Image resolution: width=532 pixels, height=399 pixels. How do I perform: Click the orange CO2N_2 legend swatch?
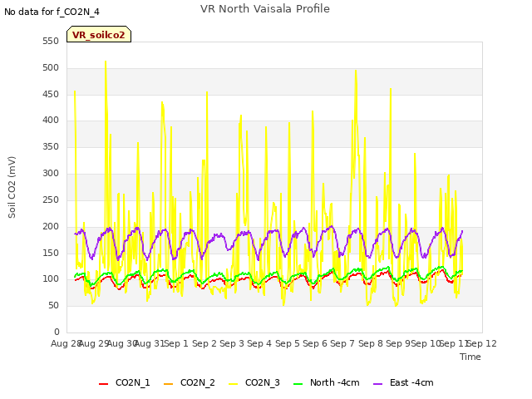click(168, 383)
